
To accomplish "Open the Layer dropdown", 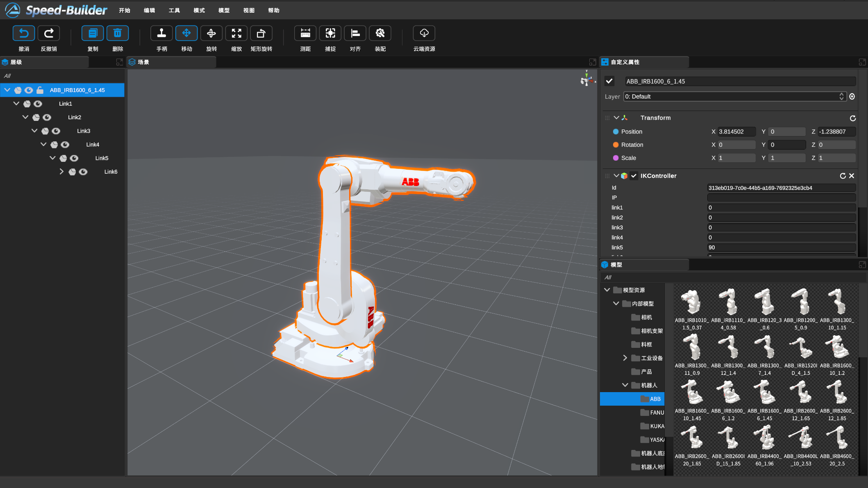I will [734, 97].
